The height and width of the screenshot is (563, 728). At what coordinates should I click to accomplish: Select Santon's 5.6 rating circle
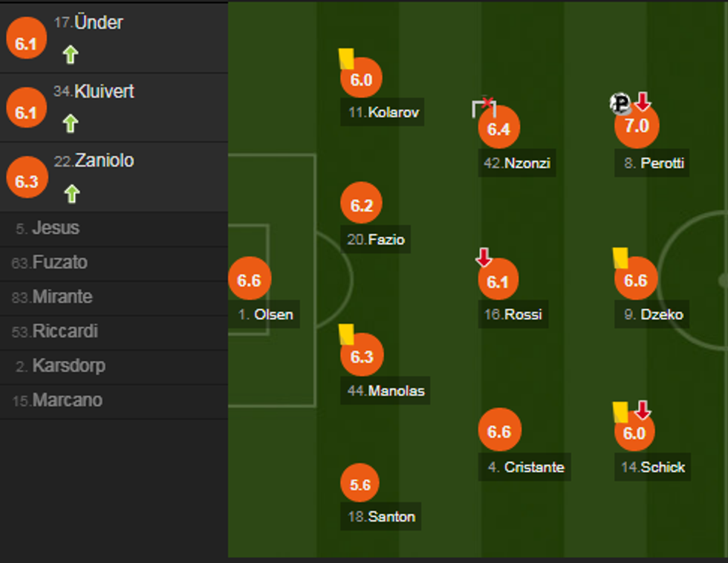point(360,484)
